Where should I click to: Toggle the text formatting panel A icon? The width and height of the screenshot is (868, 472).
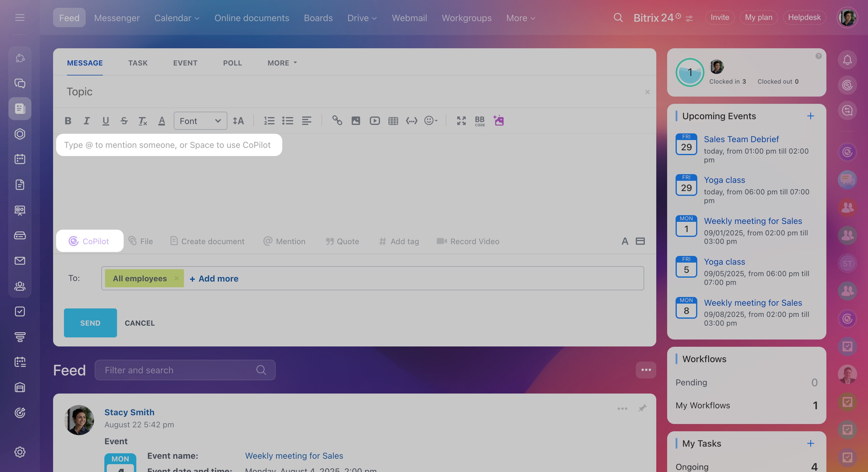[625, 241]
